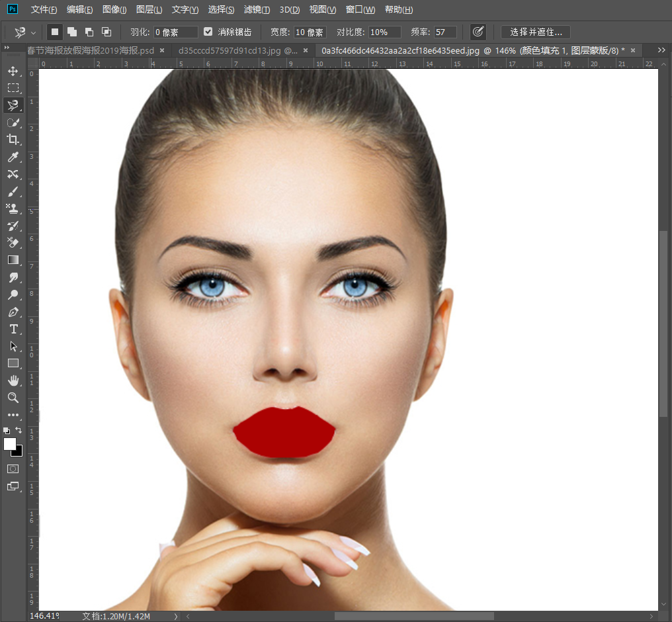Screen dimensions: 672x622
Task: Select the Crop tool
Action: pos(13,140)
